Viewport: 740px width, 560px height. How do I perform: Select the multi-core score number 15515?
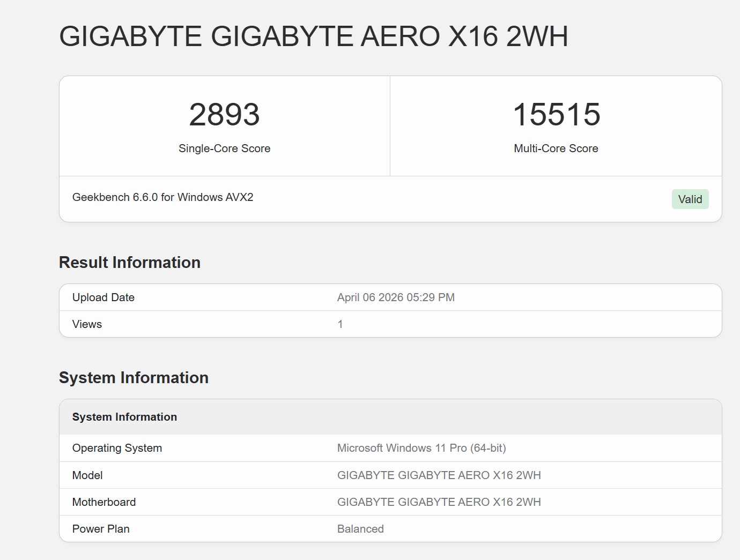tap(556, 115)
